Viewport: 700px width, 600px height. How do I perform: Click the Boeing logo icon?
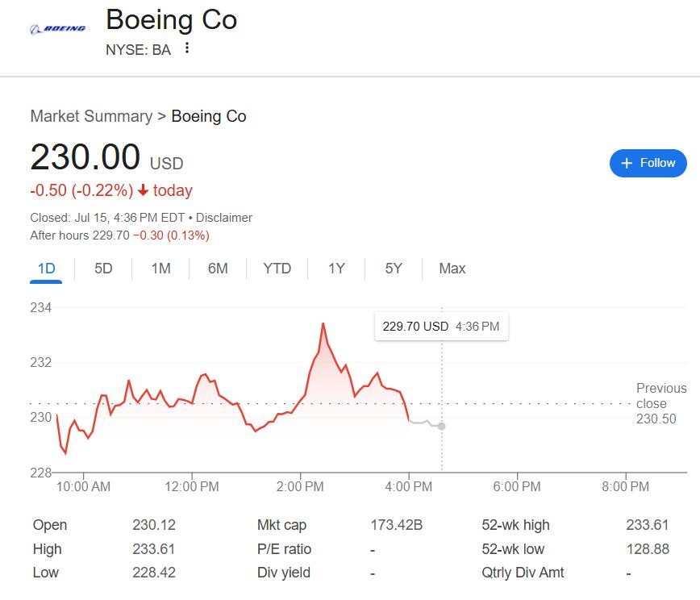(x=57, y=29)
